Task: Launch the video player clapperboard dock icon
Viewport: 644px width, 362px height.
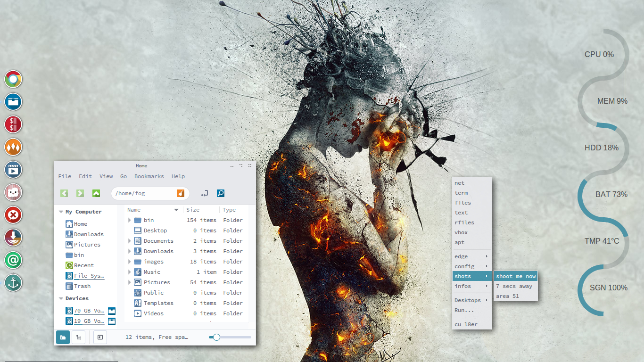Action: [13, 170]
